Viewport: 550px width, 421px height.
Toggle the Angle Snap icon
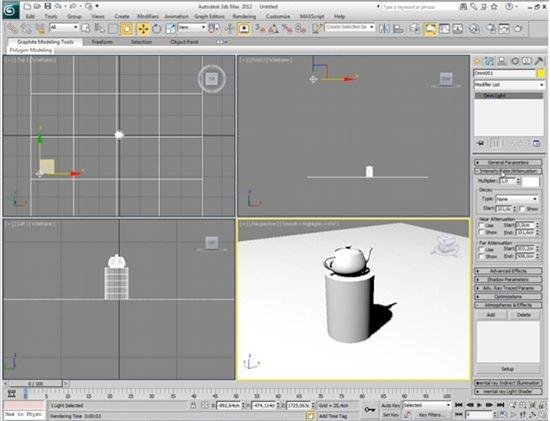[x=273, y=28]
